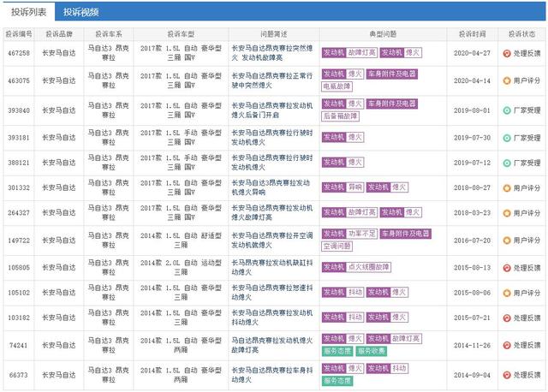
Task: Open complaint '长安马自达3昂克赛拉发动机熄火异响'
Action: 271,187
